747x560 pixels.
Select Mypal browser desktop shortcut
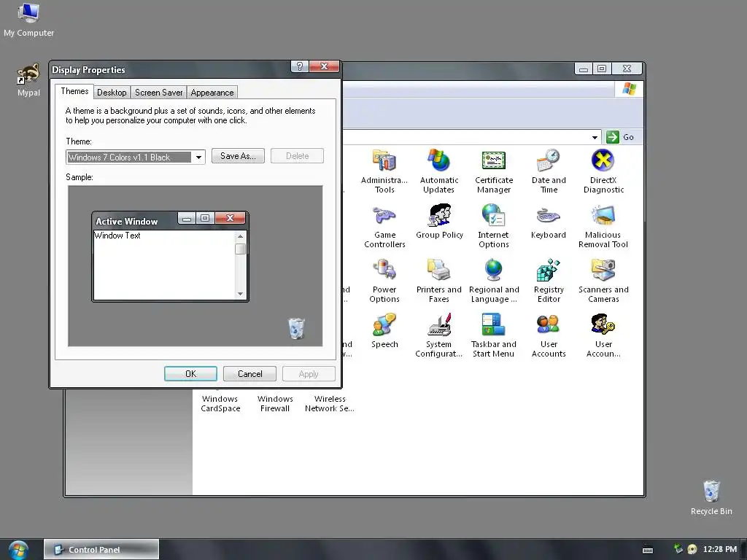coord(28,80)
